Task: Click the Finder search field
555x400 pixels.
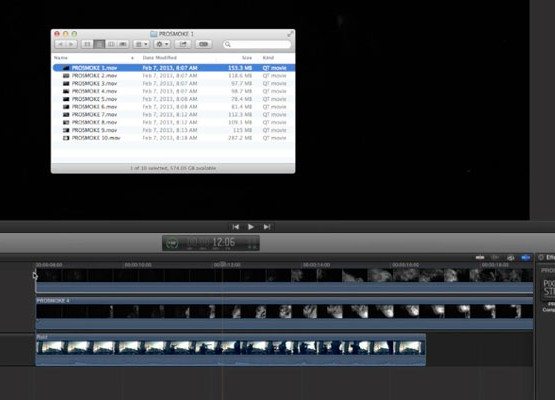Action: point(257,44)
